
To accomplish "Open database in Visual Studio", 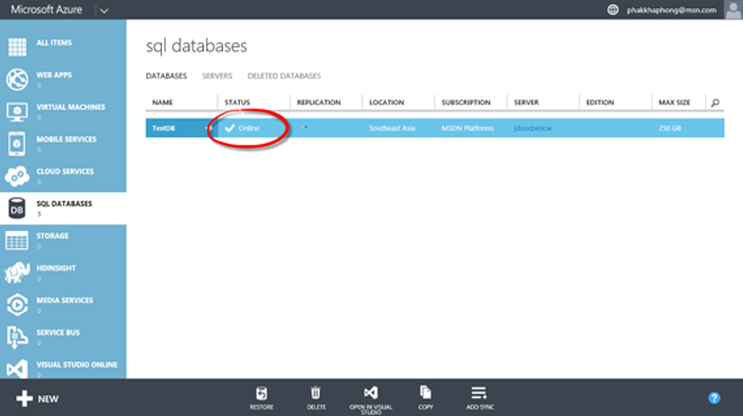I will click(x=370, y=397).
